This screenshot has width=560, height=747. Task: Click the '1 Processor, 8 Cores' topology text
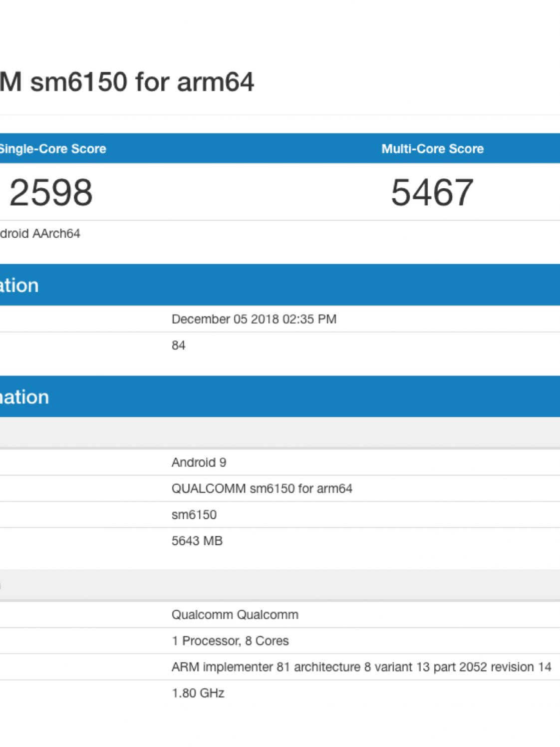[230, 641]
